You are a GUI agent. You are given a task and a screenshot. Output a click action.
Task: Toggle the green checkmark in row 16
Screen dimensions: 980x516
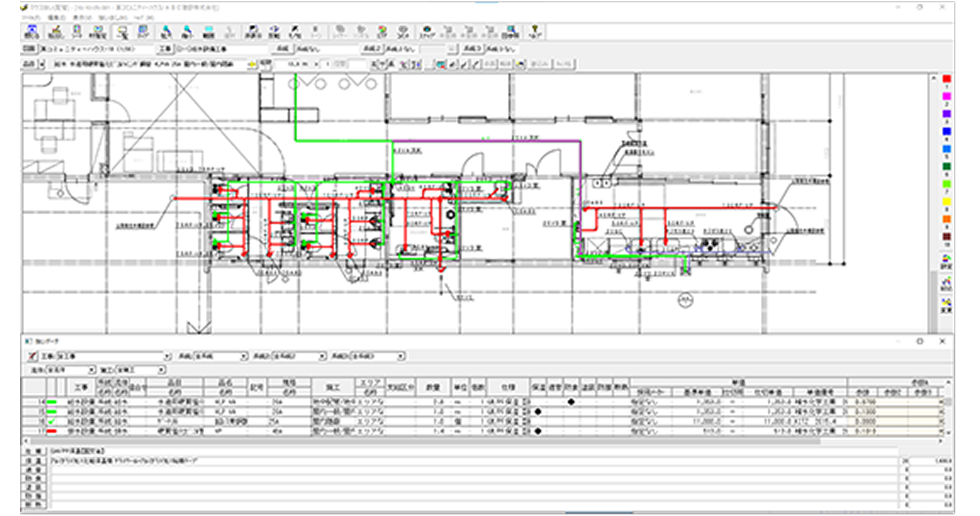coord(52,421)
